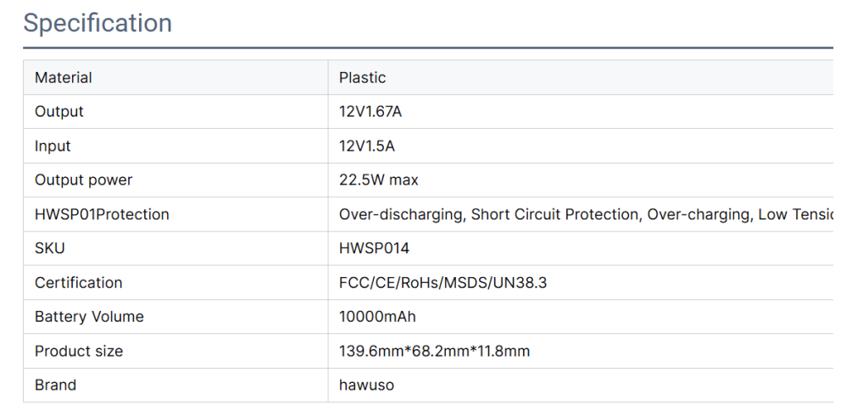Select the Input row label
Image resolution: width=868 pixels, height=411 pixels.
(x=53, y=146)
